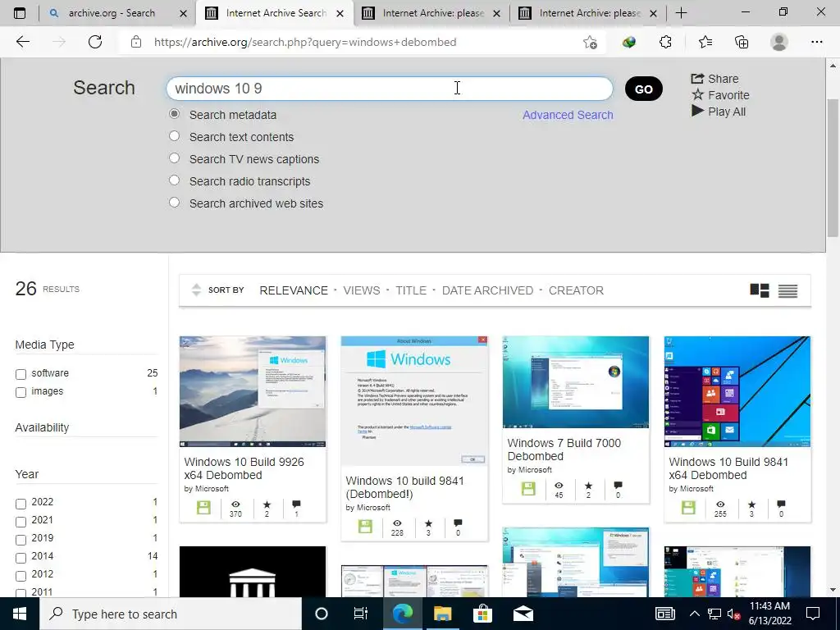Add this page to favorites star icon
This screenshot has width=840, height=630.
590,42
